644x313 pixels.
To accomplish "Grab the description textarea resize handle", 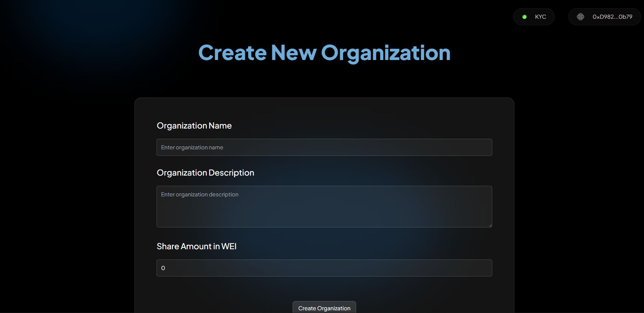I will 490,225.
